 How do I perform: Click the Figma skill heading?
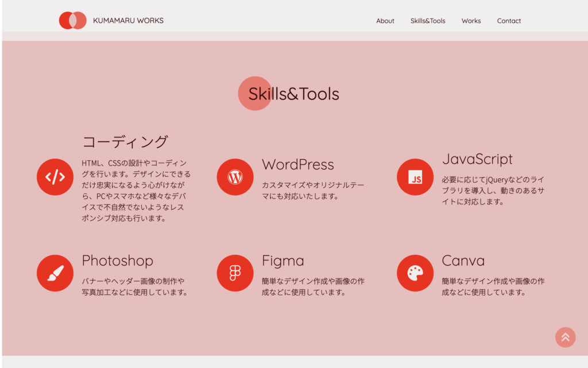[x=283, y=260]
